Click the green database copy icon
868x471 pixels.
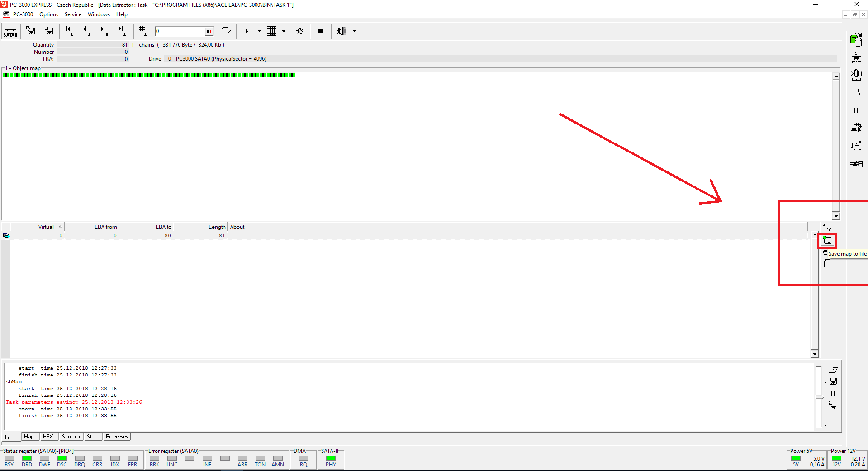pos(856,40)
